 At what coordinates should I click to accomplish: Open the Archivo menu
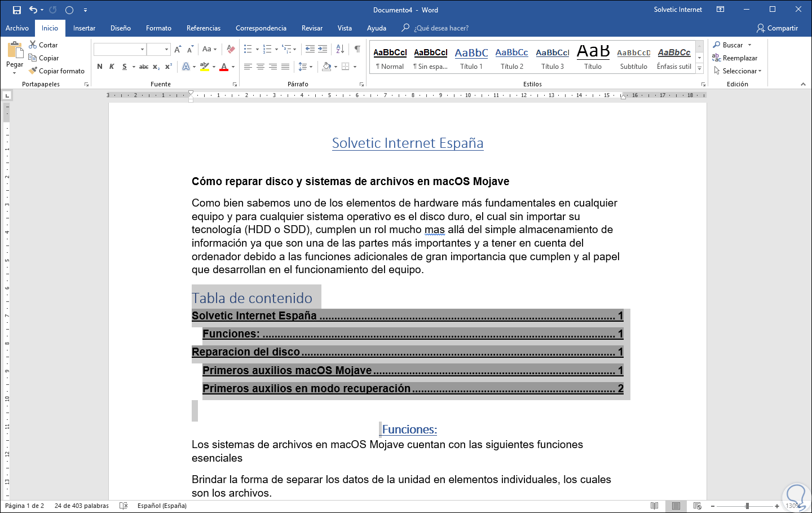point(17,28)
